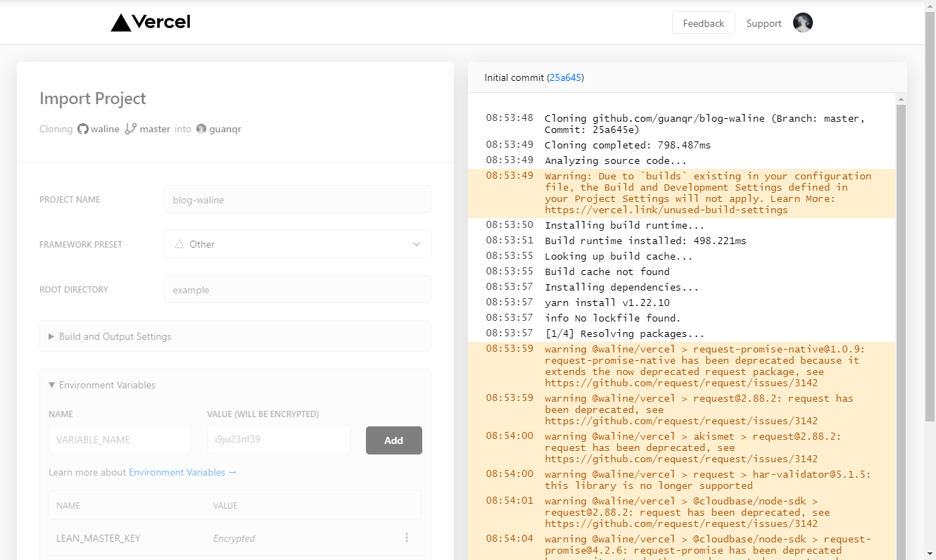The height and width of the screenshot is (560, 936).
Task: Click the akismet request deprecation warning
Action: pos(681,447)
